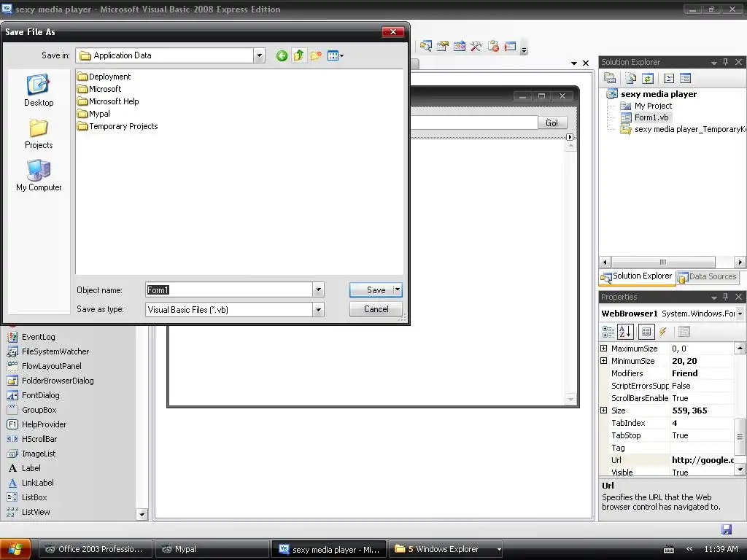
Task: Open Projects shortcut in Save dialog sidebar
Action: pos(39,134)
